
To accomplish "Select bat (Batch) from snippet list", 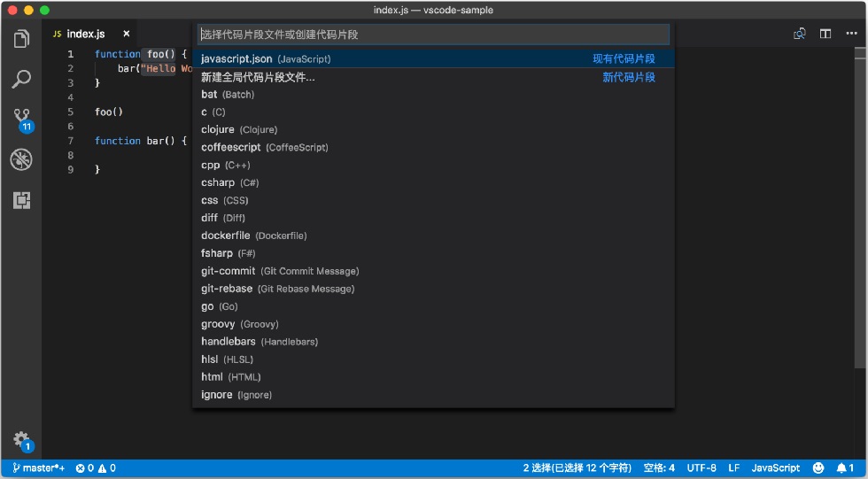I will click(x=433, y=95).
